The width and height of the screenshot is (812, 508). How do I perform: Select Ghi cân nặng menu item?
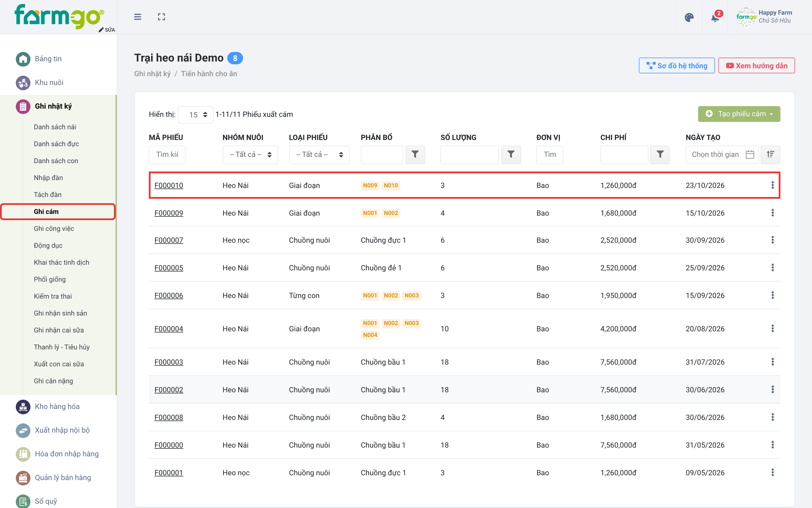pos(53,381)
